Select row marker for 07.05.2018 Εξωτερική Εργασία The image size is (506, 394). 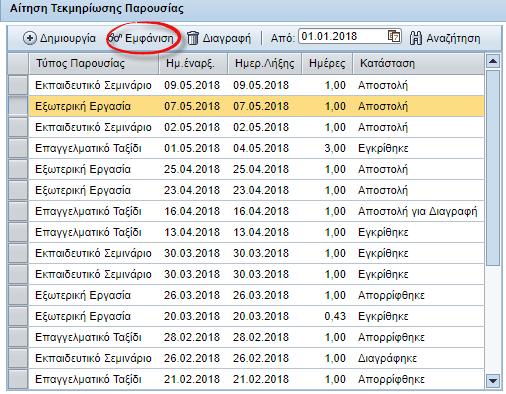pos(18,106)
